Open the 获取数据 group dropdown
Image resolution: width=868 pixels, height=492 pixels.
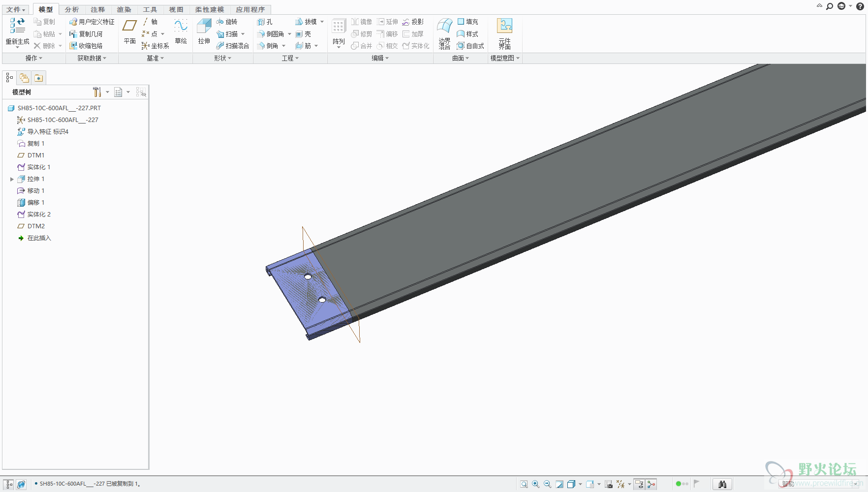pyautogui.click(x=92, y=58)
